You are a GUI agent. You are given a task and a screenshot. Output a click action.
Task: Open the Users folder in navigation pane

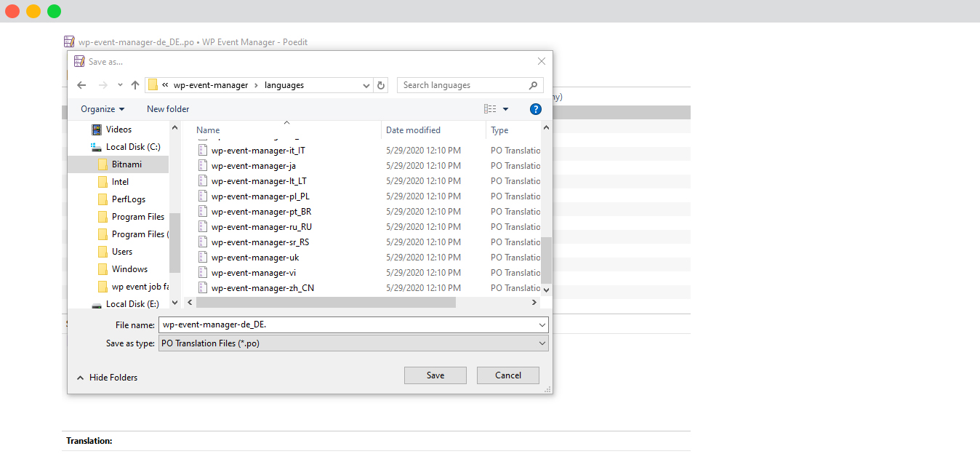point(122,252)
